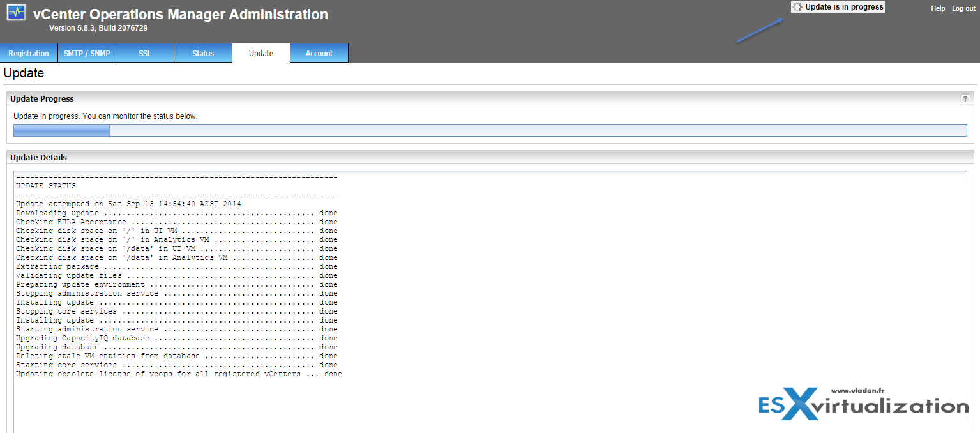Click the 'Extracting package' log line
Image resolution: width=980 pixels, height=433 pixels.
(177, 266)
